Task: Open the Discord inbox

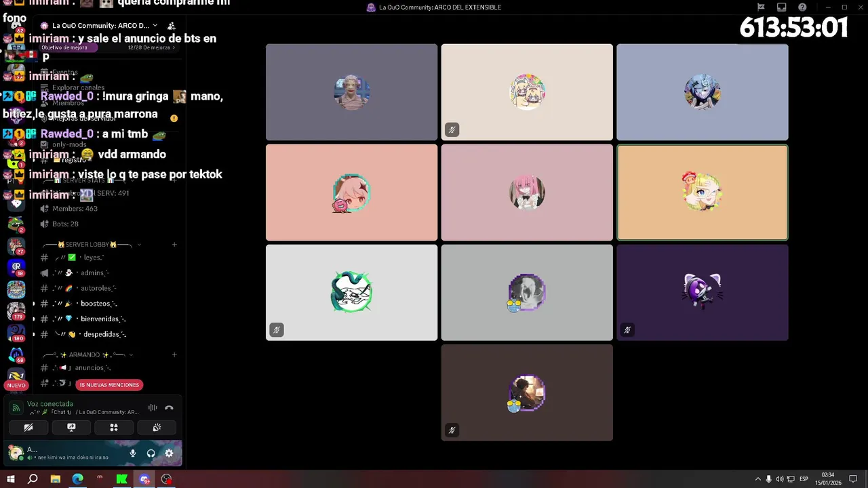Action: point(782,7)
